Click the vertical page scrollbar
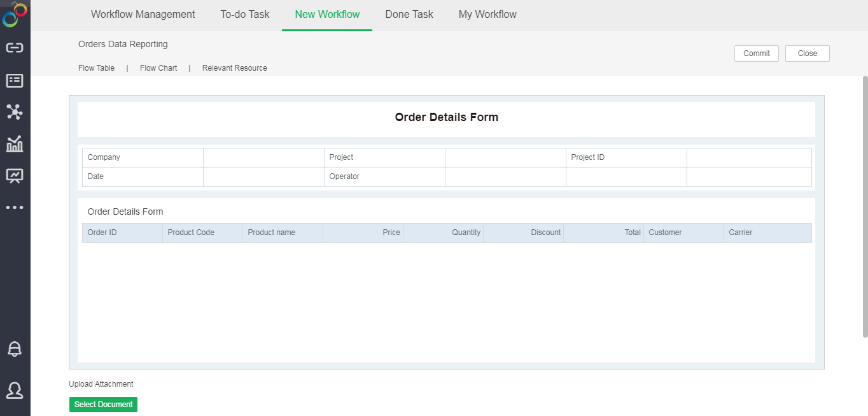868x416 pixels. 865,206
